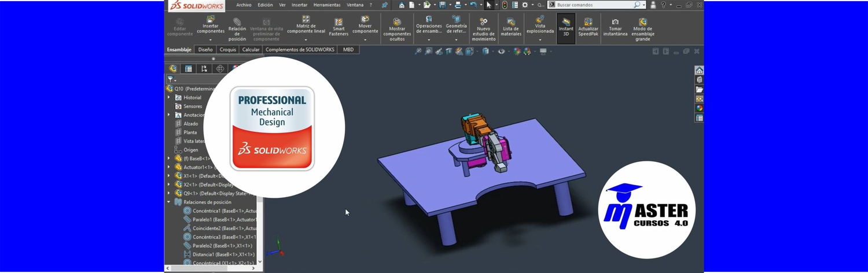Click Actualizar SpeedPak icon
This screenshot has height=273, width=868.
point(588,22)
